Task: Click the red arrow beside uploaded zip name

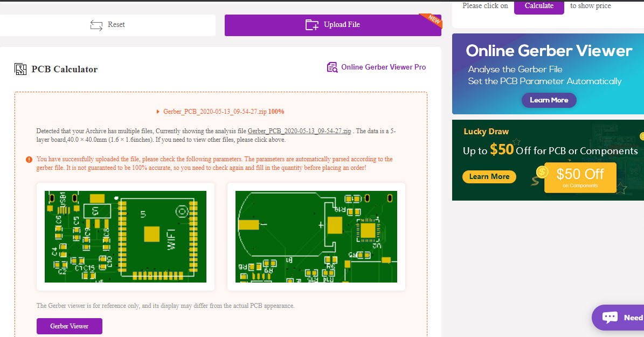Action: [x=157, y=112]
